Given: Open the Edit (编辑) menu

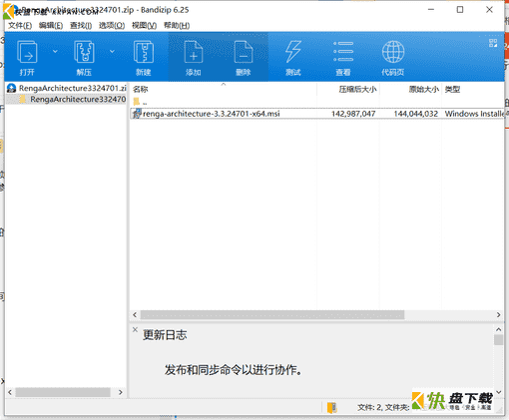Looking at the screenshot, I should pos(51,26).
